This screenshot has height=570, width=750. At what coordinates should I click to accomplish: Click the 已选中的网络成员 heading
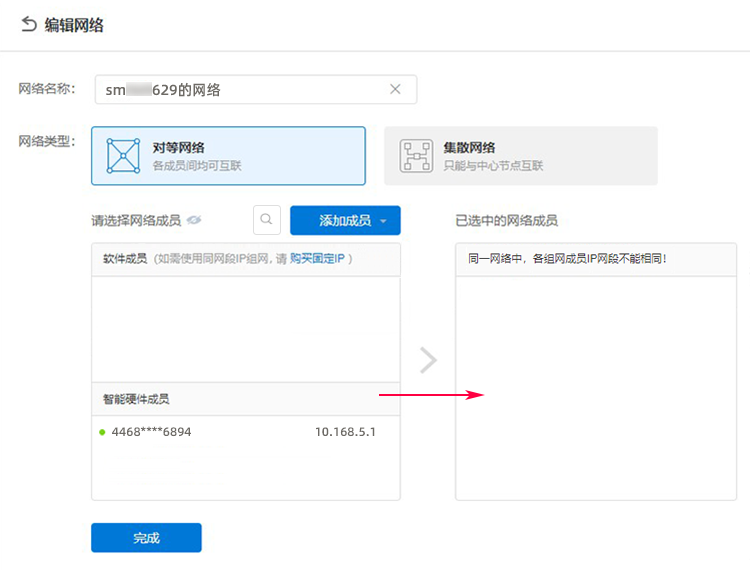click(507, 220)
